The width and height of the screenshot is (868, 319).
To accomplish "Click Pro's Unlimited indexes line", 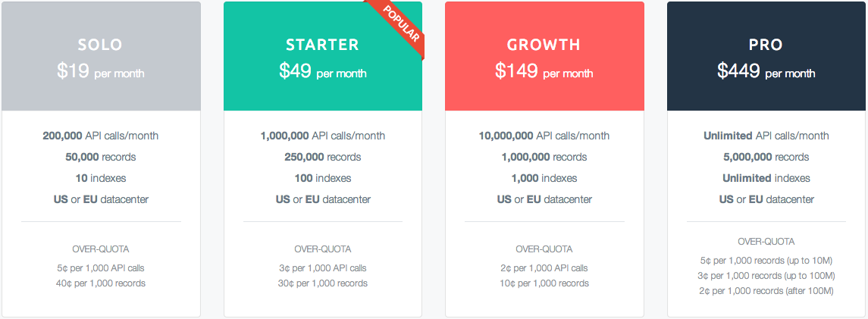I will 766,178.
